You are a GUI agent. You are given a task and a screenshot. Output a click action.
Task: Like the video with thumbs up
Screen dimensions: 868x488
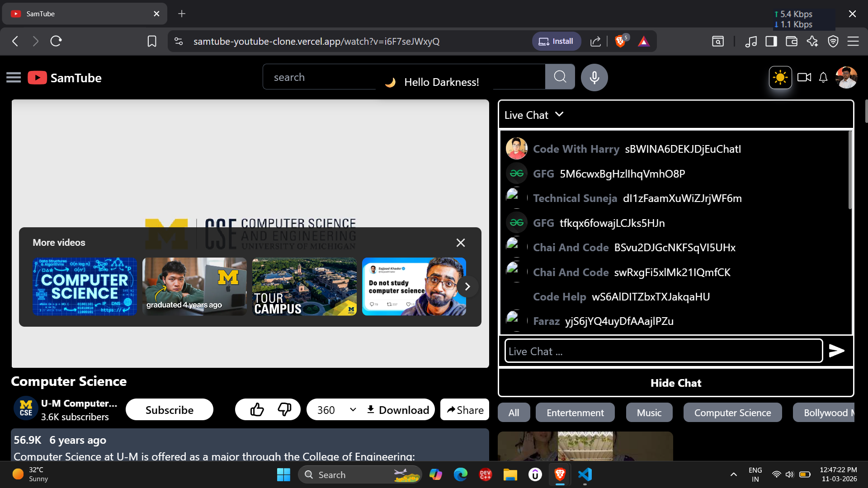257,409
